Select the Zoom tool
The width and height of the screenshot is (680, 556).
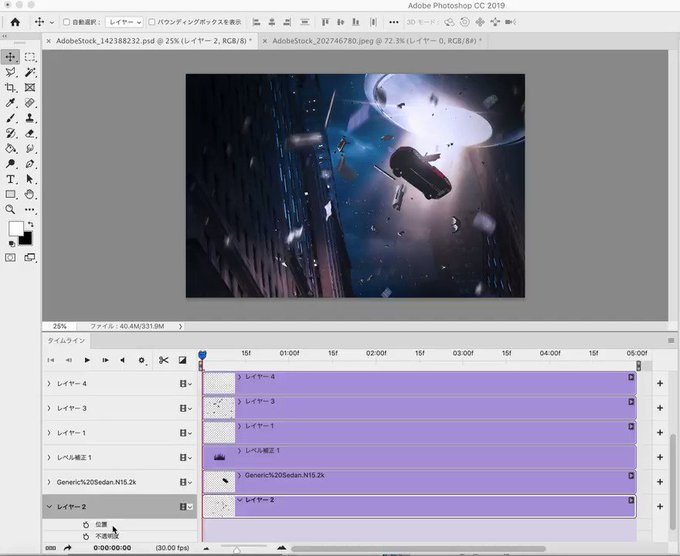point(10,210)
